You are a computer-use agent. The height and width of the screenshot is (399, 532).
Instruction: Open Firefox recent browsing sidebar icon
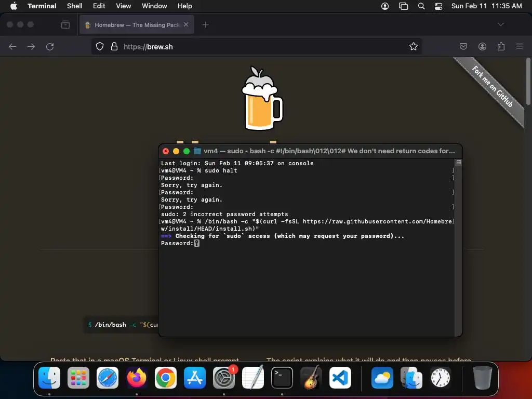(x=65, y=24)
